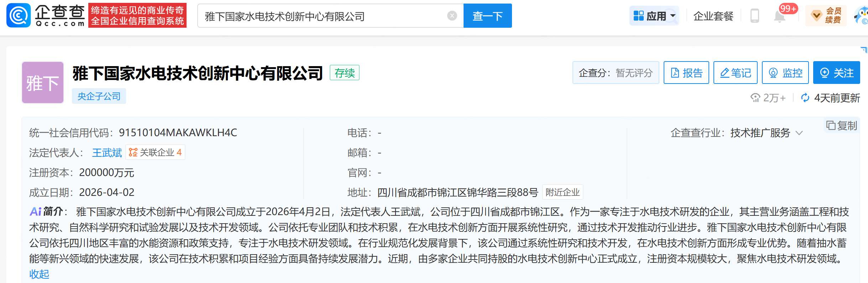Open the mobile phone app icon
This screenshot has height=283, width=868.
(x=754, y=16)
